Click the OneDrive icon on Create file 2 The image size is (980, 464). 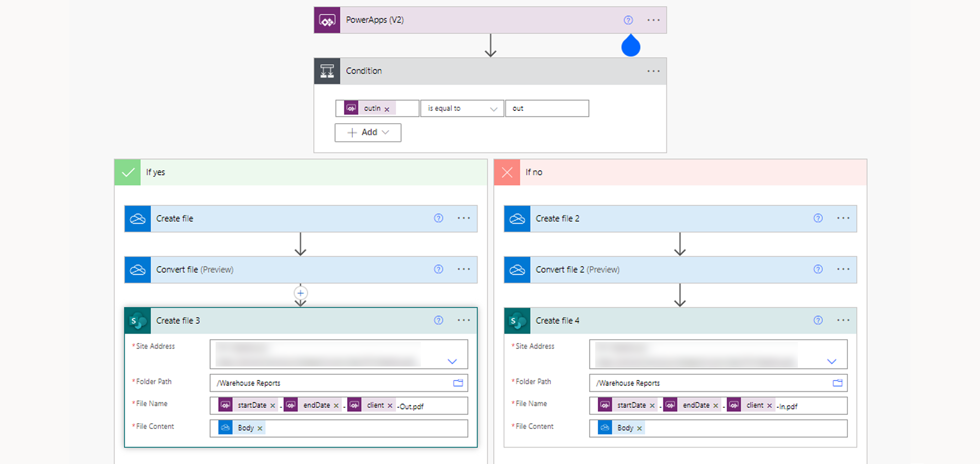tap(517, 219)
